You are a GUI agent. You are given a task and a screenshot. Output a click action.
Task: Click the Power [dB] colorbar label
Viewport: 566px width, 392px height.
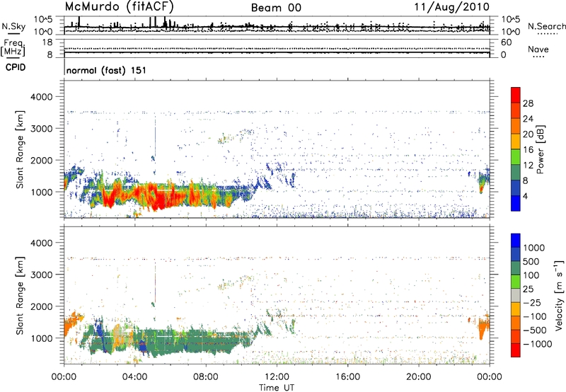pyautogui.click(x=541, y=149)
